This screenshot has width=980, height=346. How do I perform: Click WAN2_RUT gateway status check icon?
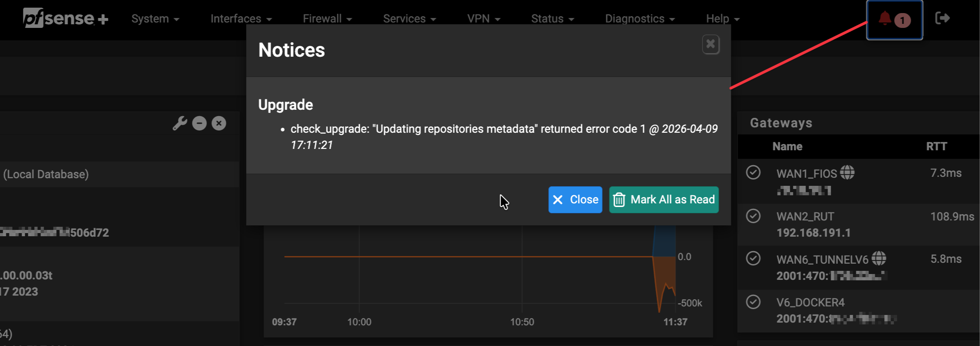(x=753, y=216)
